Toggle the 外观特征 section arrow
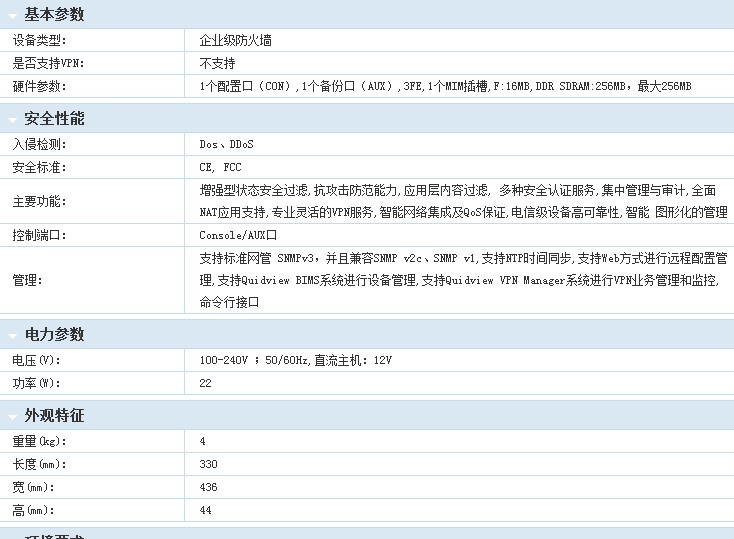This screenshot has width=734, height=539. [x=12, y=417]
